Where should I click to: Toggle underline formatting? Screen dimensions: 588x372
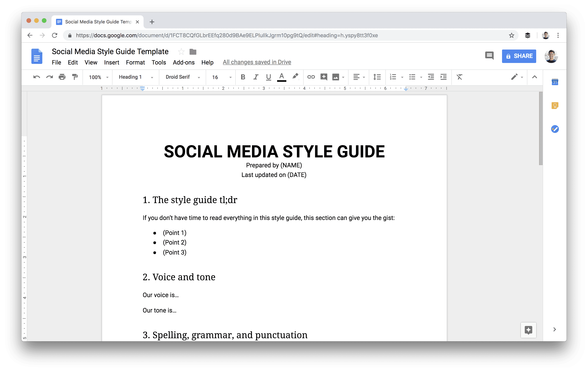point(268,77)
